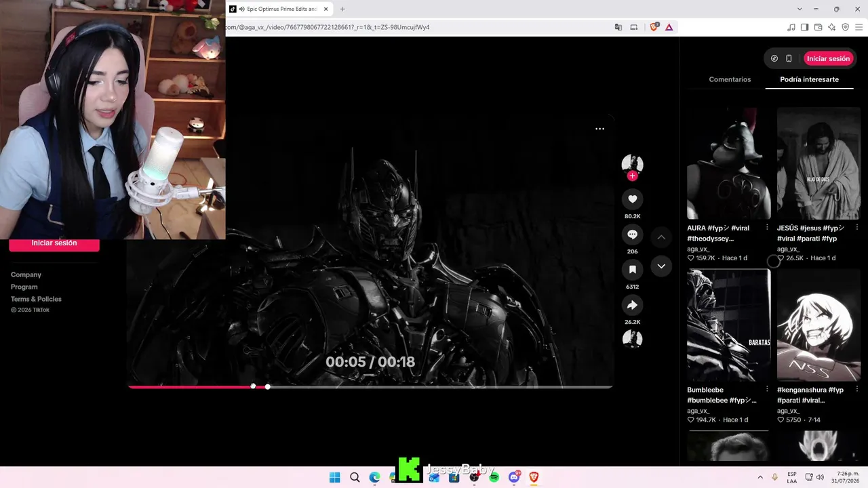Open the three-dot more options on the video
The width and height of the screenshot is (868, 488).
[599, 129]
